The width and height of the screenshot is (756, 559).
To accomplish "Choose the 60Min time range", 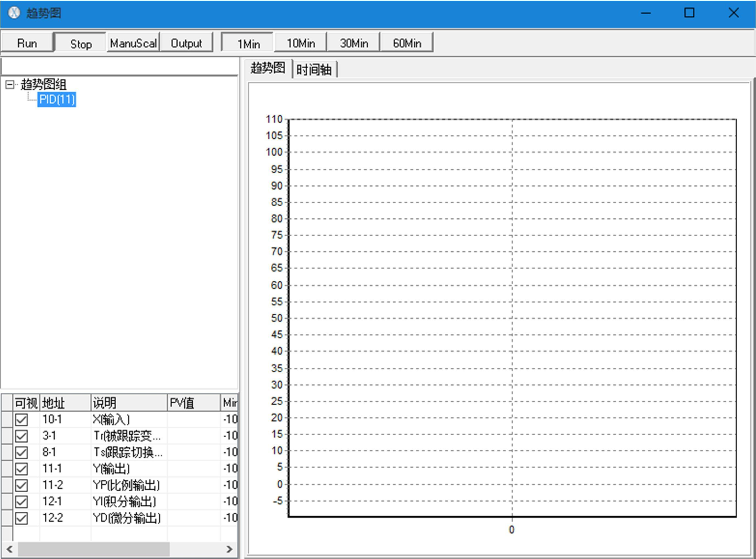I will 407,43.
